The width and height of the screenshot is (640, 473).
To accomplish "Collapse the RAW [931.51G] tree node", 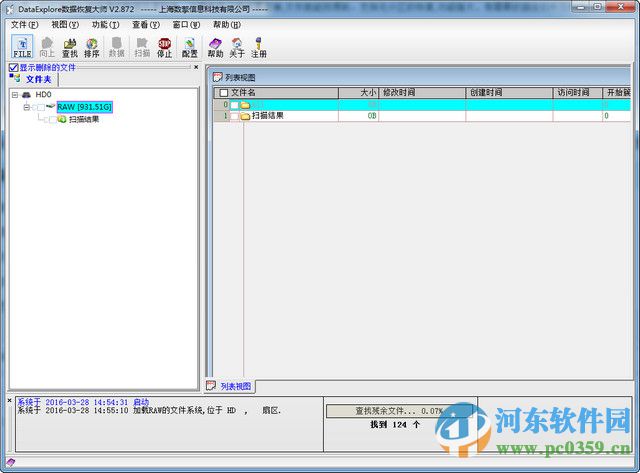I will click(x=27, y=107).
